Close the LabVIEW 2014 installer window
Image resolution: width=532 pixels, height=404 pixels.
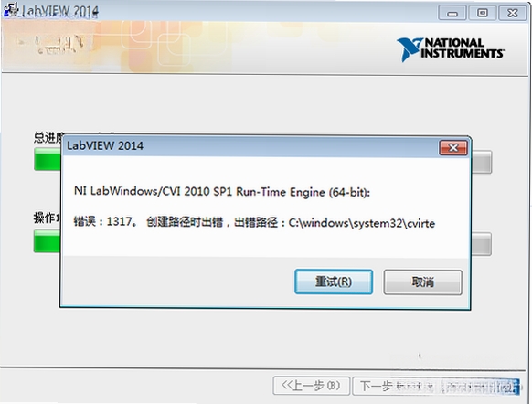click(x=512, y=13)
